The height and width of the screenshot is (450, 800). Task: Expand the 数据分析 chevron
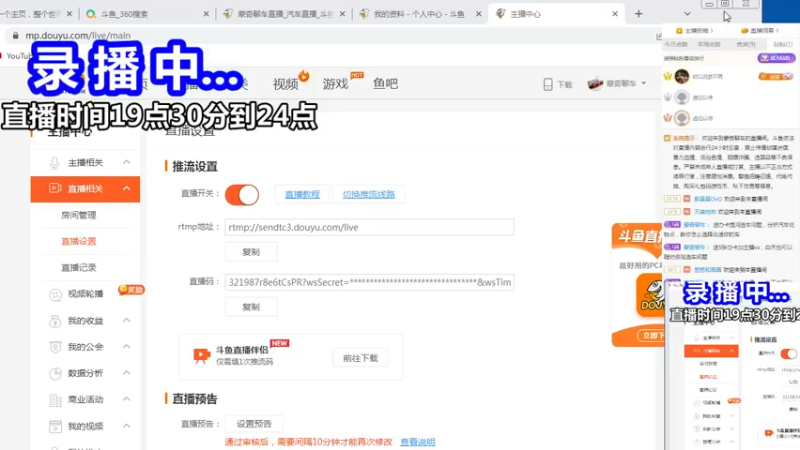click(x=127, y=373)
